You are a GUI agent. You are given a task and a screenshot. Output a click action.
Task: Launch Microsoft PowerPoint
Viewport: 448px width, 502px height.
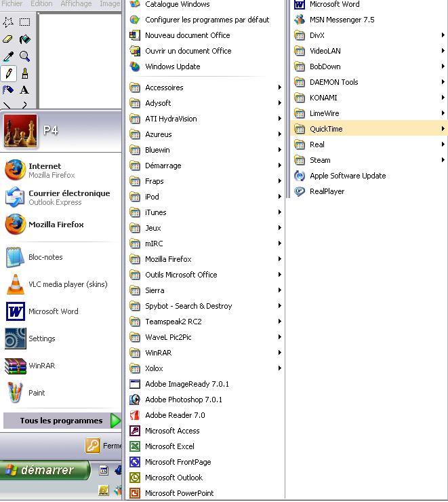click(x=205, y=493)
